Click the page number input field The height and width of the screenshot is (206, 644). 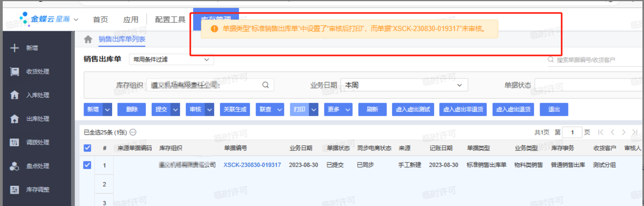[572, 133]
